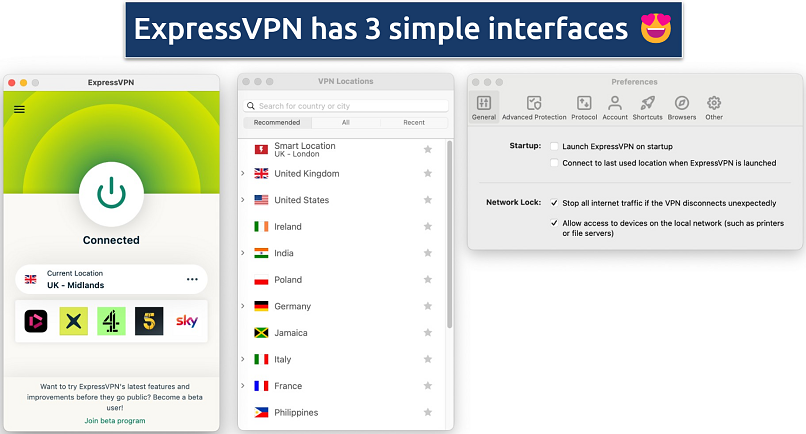Launch the ITVX shortcut tile

(74, 321)
